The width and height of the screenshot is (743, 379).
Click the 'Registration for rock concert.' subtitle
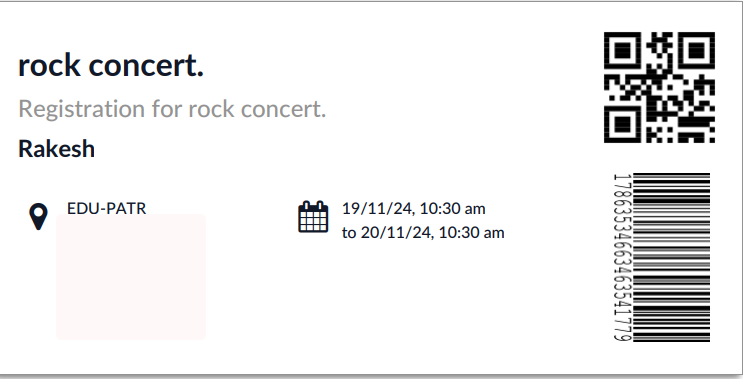click(172, 109)
